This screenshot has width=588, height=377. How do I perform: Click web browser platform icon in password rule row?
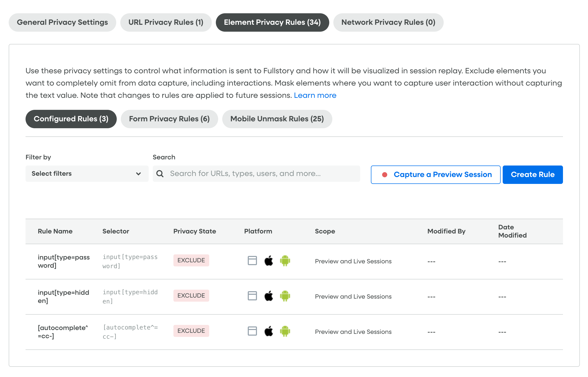pyautogui.click(x=252, y=261)
